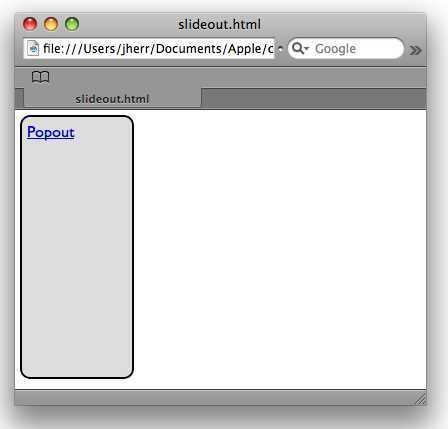
Task: Open the bookmarks book icon
Action: pyautogui.click(x=40, y=77)
